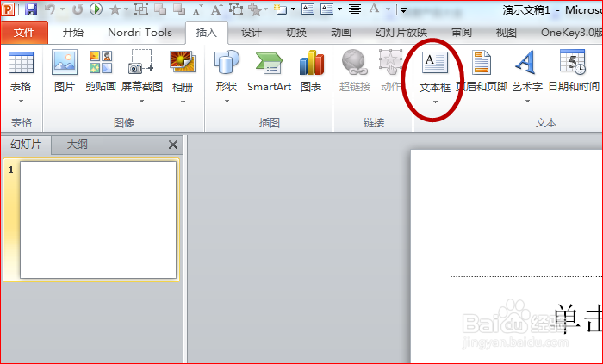
Task: Expand the 相册 dropdown arrow
Action: click(183, 102)
